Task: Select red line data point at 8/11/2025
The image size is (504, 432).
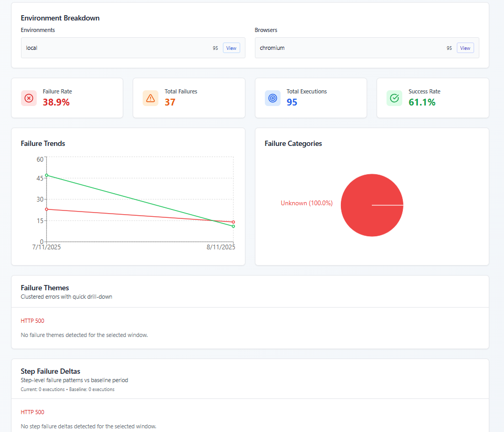Action: coord(233,222)
